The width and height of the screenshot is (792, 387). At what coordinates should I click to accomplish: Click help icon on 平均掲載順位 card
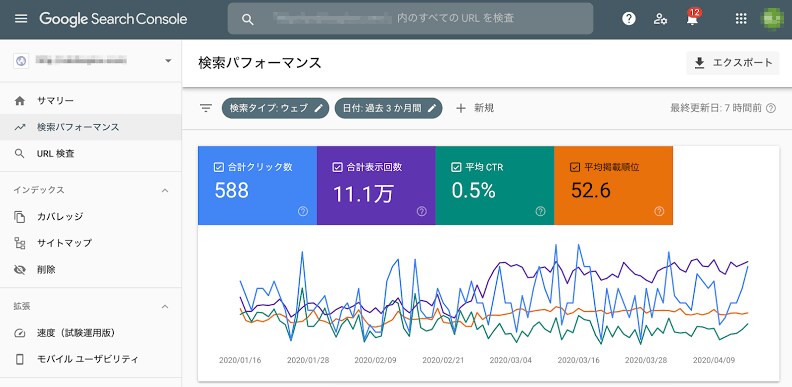coord(659,212)
